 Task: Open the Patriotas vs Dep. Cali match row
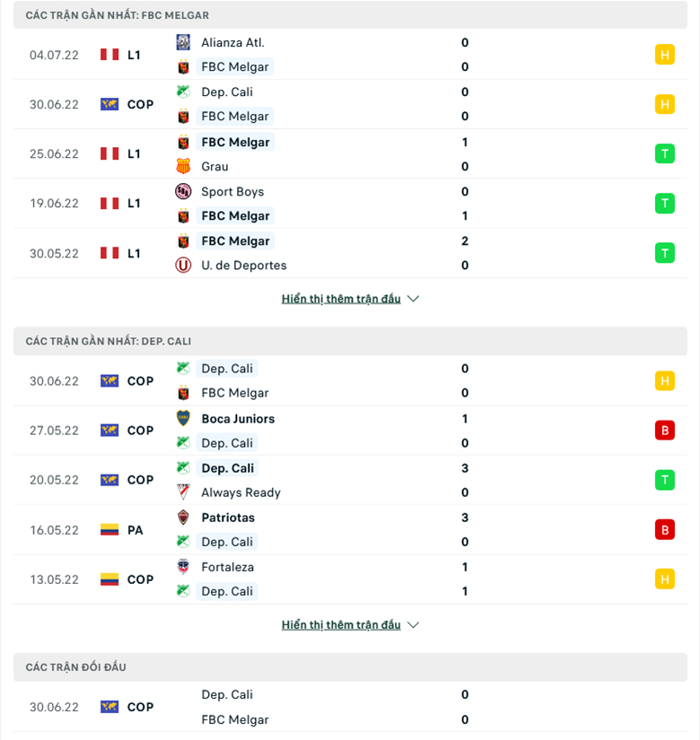click(x=350, y=529)
